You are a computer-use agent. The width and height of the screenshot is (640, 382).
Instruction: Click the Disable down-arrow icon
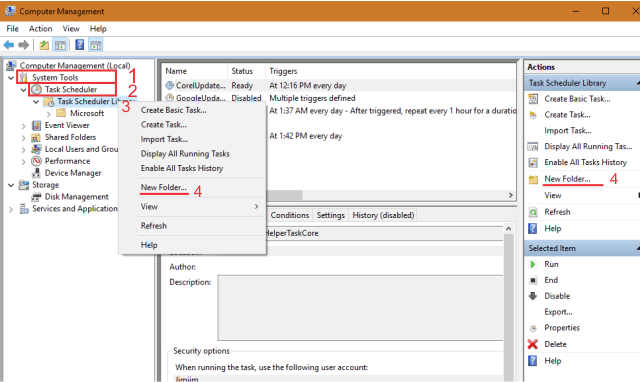pyautogui.click(x=533, y=296)
